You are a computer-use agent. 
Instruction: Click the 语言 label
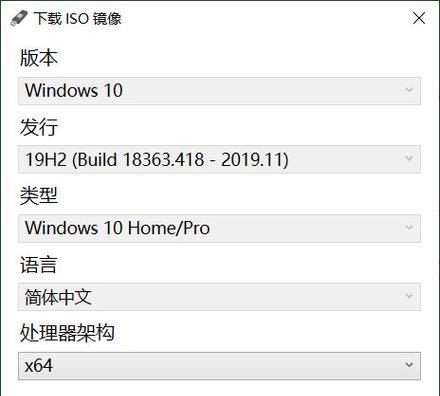coord(39,265)
